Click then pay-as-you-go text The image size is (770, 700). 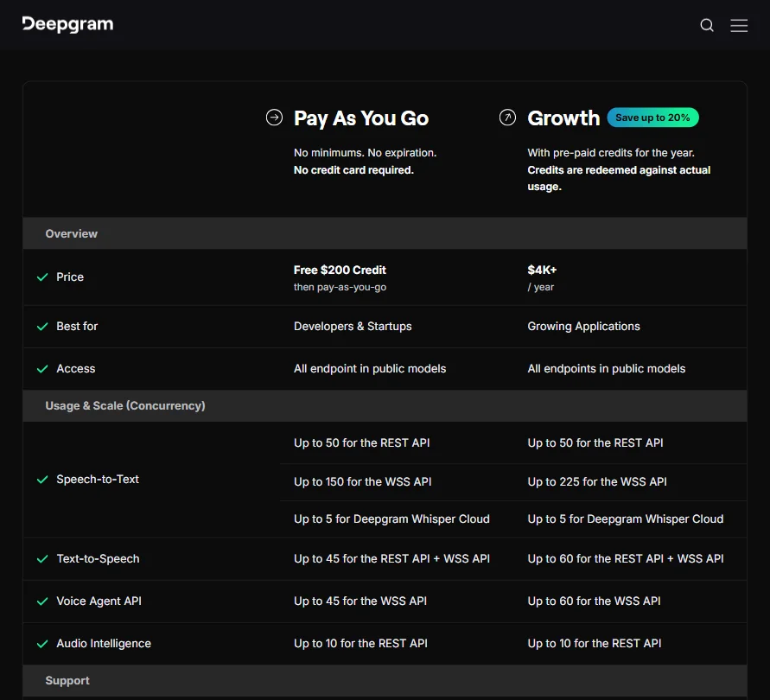click(x=340, y=287)
